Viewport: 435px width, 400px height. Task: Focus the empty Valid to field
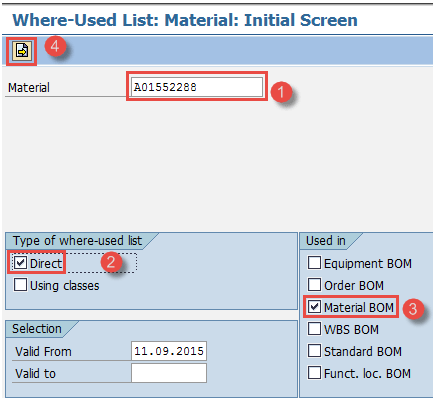(x=169, y=373)
